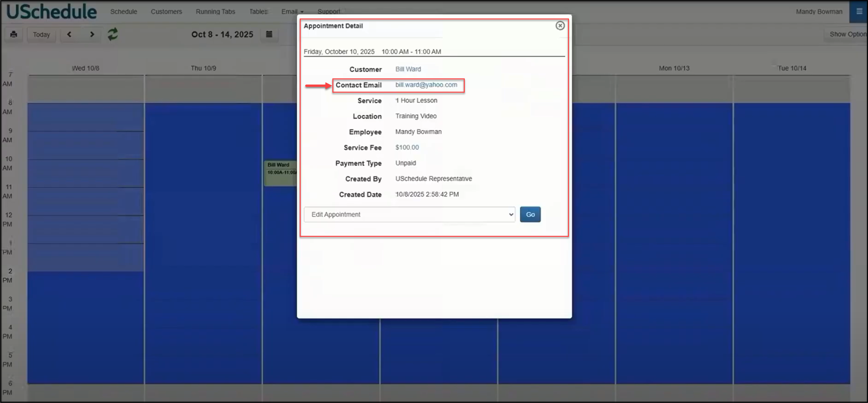Open the Schedule menu item

pyautogui.click(x=124, y=11)
